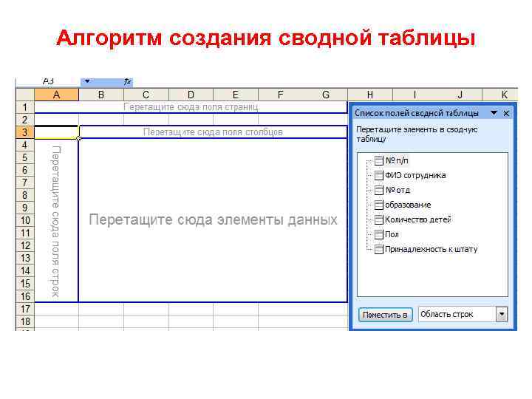Click the Поместить в button
532x399 pixels.
point(386,315)
